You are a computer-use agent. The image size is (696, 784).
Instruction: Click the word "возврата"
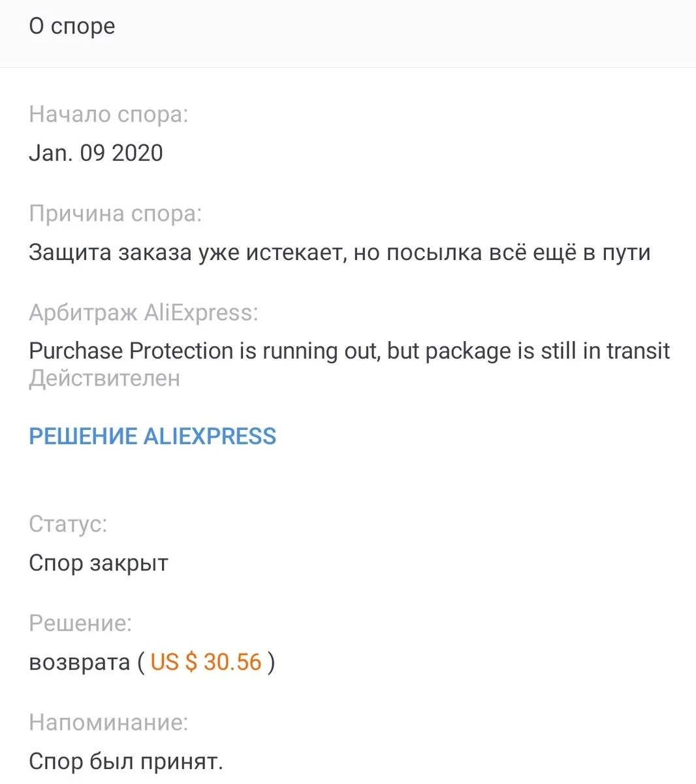pos(80,662)
